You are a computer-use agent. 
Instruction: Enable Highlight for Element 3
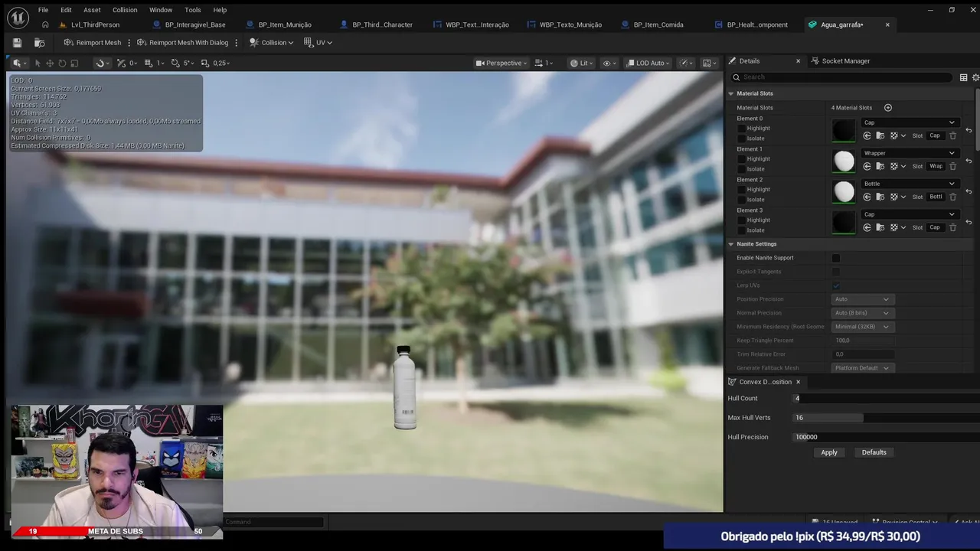click(741, 220)
